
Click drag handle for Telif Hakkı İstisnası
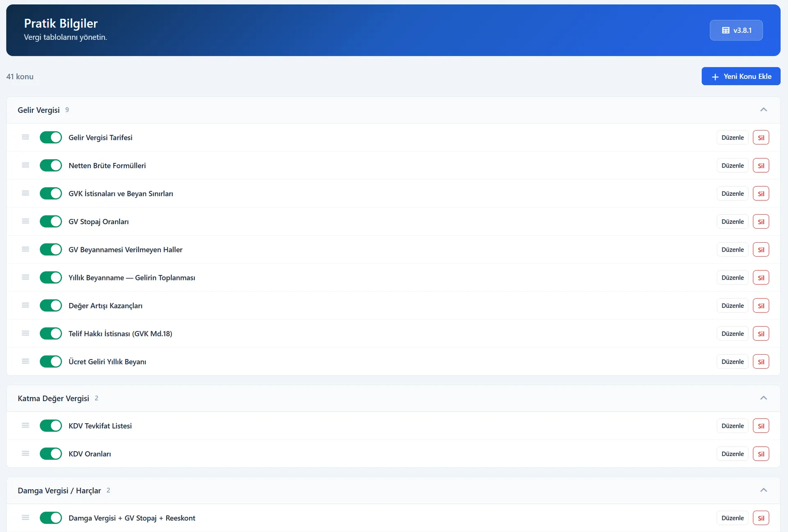tap(25, 333)
